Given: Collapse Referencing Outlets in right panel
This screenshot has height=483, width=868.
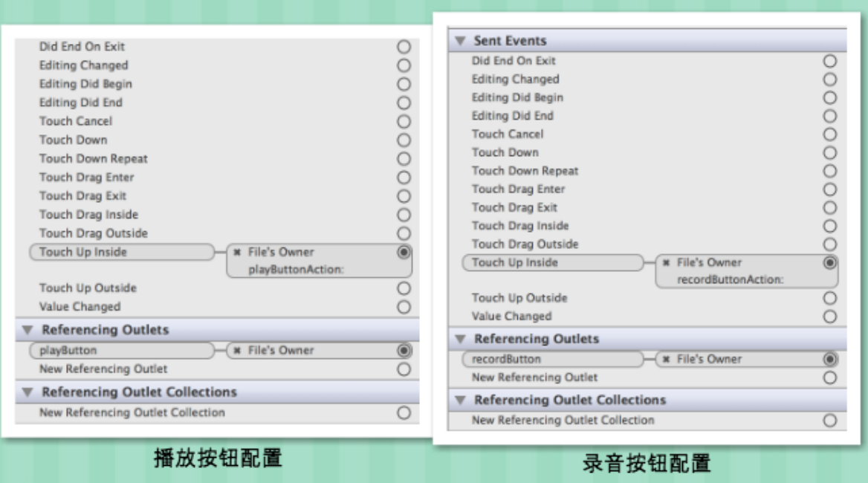Looking at the screenshot, I should [459, 339].
